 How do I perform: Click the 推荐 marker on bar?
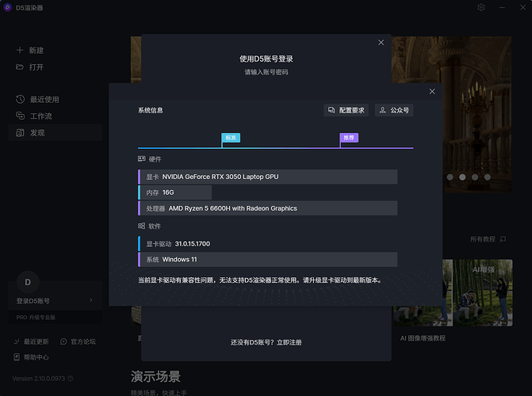[x=349, y=138]
